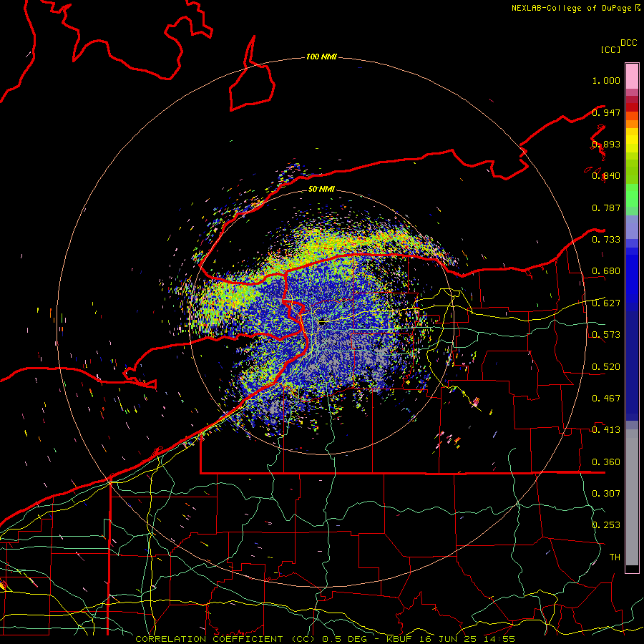Click the 0.360 scale value
The width and height of the screenshot is (644, 644).
606,462
